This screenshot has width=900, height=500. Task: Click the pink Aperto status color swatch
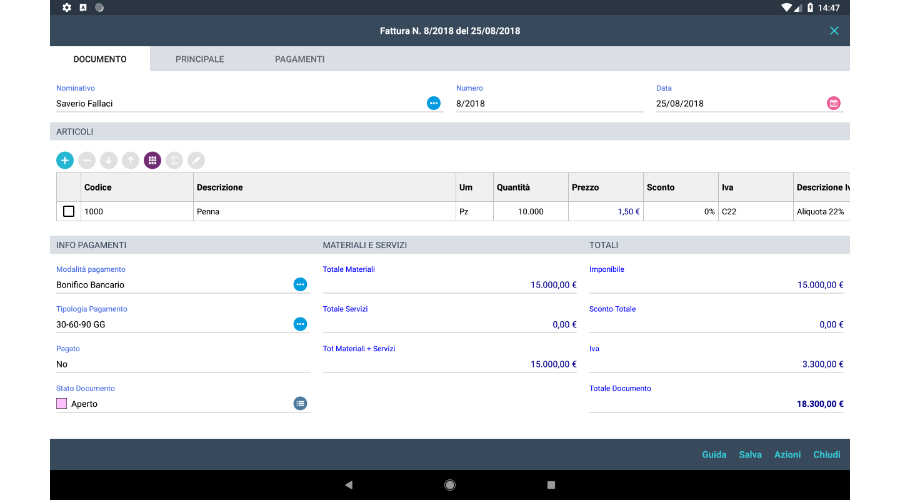[62, 404]
